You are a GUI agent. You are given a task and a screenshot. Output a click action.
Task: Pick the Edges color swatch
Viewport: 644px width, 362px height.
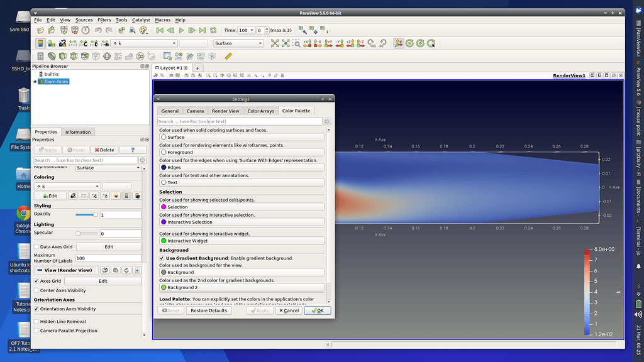click(x=164, y=167)
